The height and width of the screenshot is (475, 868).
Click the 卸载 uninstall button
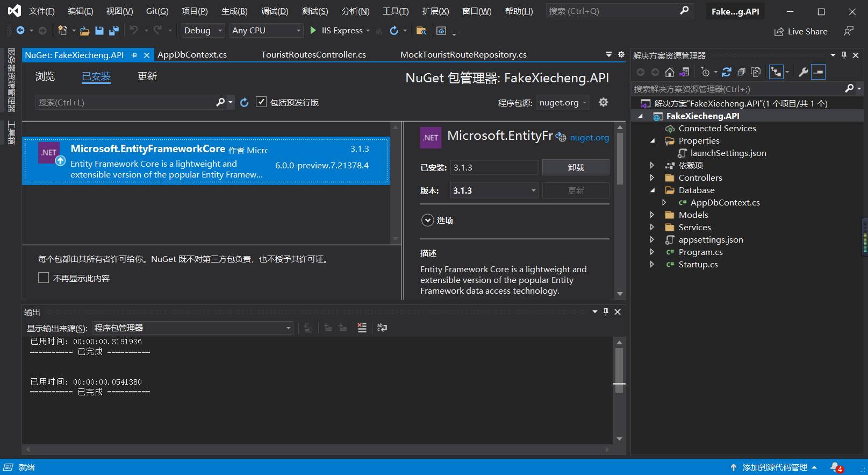[x=576, y=167]
